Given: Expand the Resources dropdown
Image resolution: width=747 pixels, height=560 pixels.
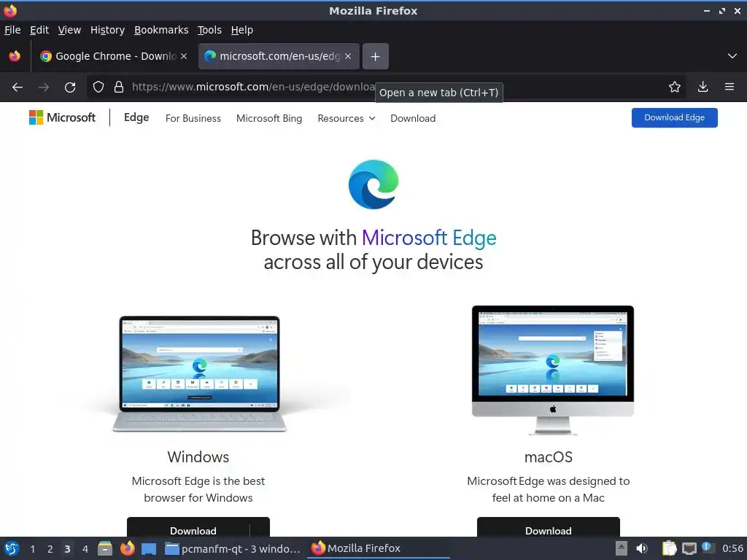Looking at the screenshot, I should click(347, 118).
